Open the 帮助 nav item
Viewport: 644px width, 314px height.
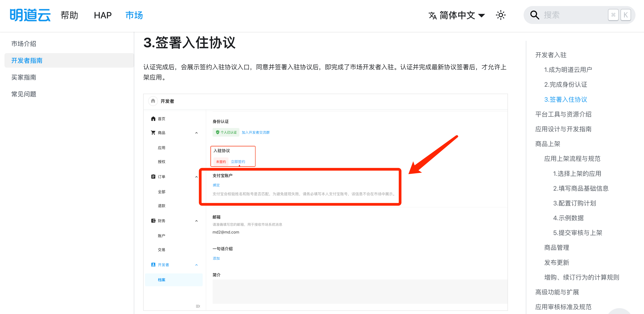(69, 15)
